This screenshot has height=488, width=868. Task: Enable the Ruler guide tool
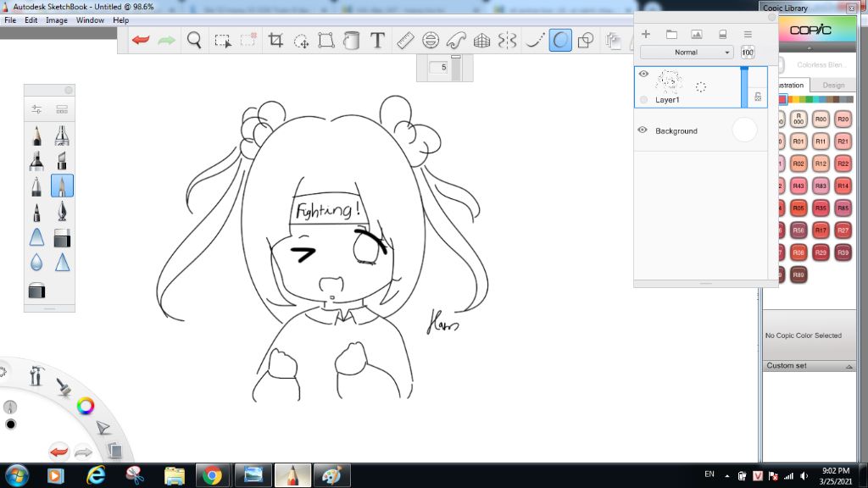coord(405,40)
